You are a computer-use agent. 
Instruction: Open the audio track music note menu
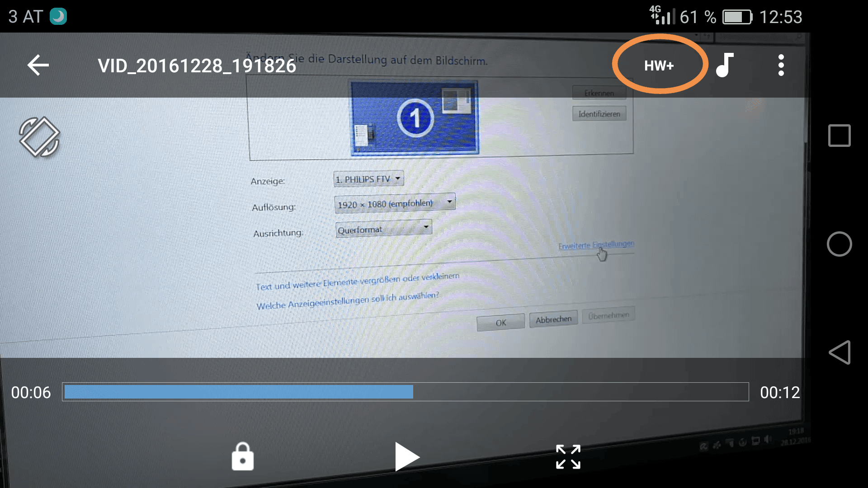click(725, 65)
